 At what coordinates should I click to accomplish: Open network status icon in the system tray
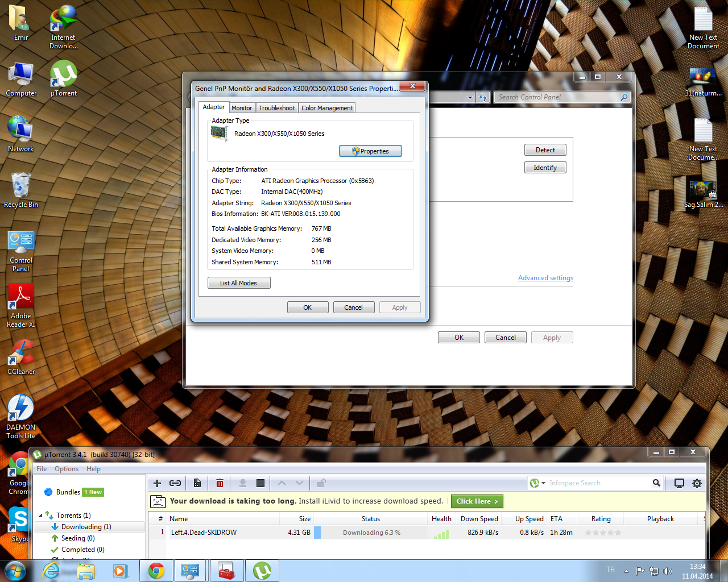(x=654, y=571)
